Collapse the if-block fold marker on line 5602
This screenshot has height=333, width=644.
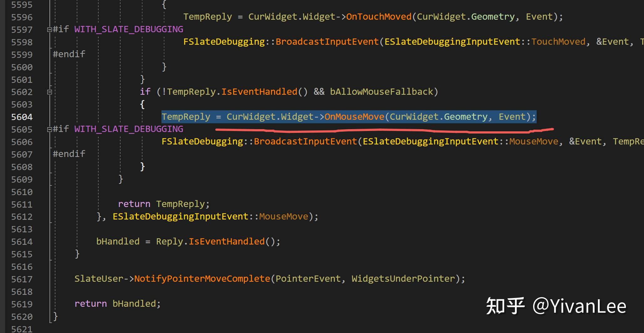coord(49,92)
